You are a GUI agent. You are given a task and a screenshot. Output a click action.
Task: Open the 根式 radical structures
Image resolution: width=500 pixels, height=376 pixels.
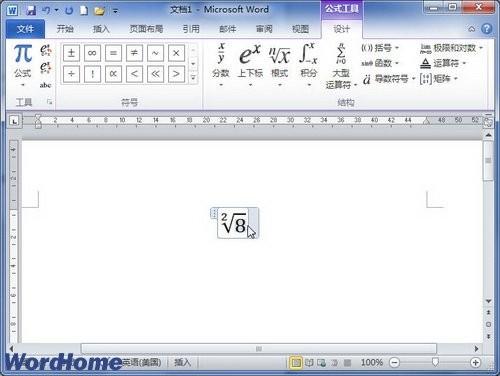(279, 65)
